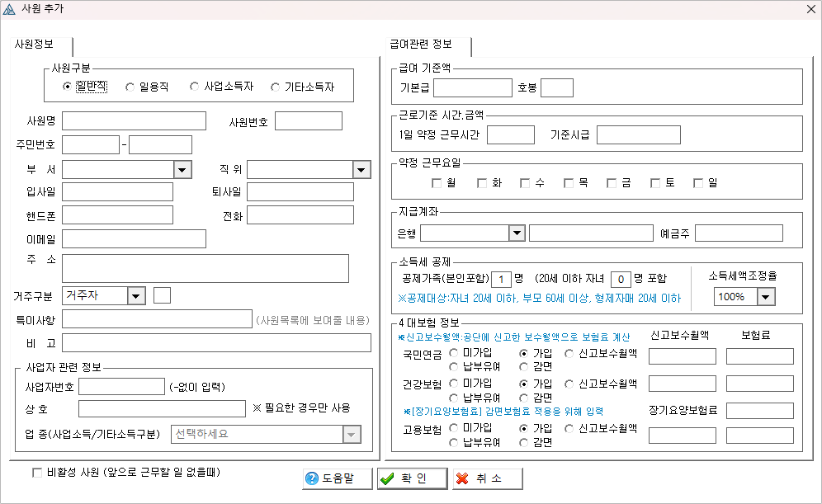This screenshot has height=504, width=822.
Task: Close the 사원 추가 dialog window
Action: click(811, 9)
